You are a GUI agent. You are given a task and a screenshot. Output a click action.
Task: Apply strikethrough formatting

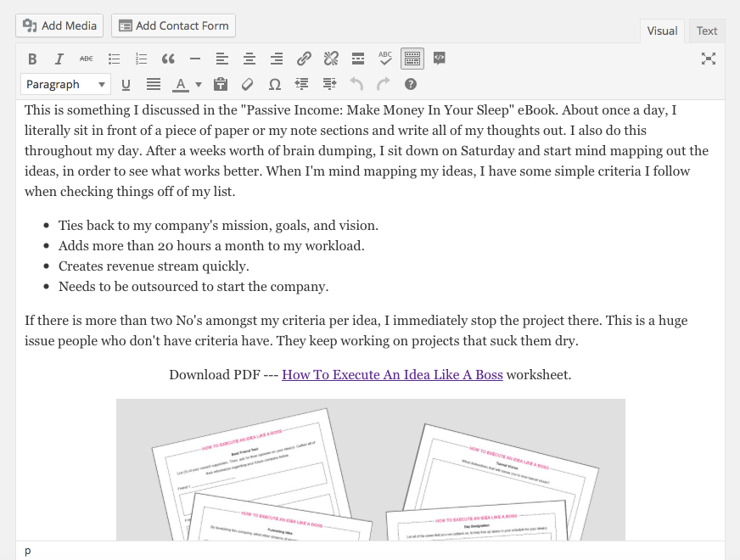[x=87, y=59]
